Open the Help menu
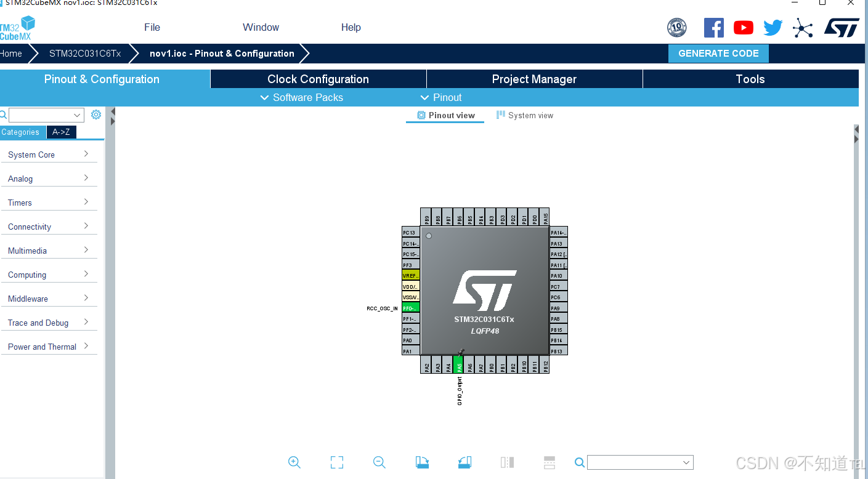 click(351, 27)
